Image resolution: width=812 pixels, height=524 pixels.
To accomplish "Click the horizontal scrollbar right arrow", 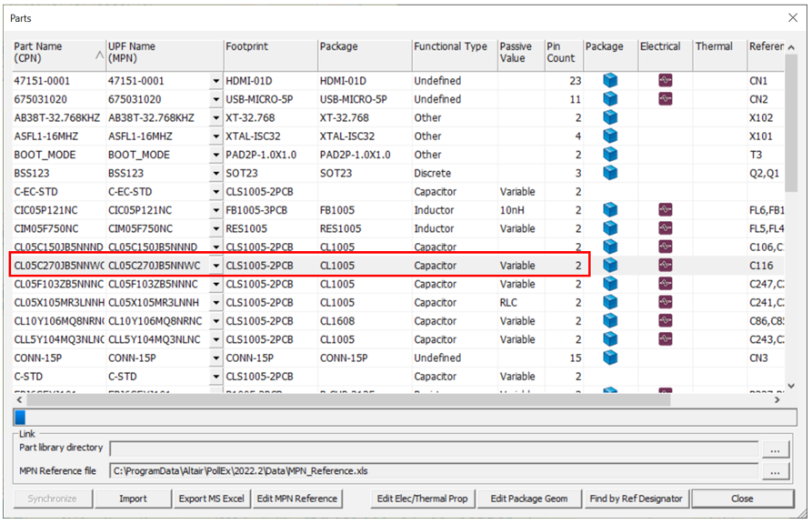I will coord(777,399).
